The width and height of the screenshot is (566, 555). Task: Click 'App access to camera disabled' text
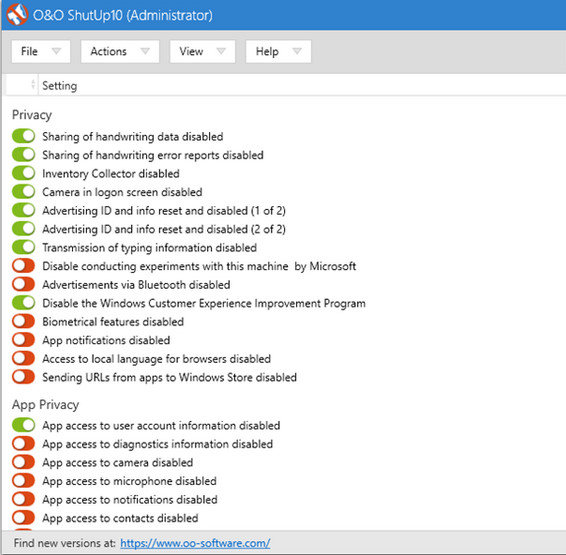118,463
